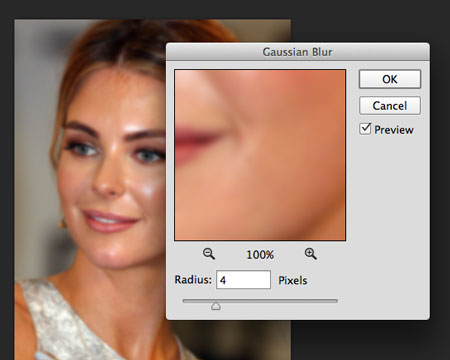Viewport: 450px width, 360px height.
Task: Click the slider track's far left end
Action: [x=185, y=301]
